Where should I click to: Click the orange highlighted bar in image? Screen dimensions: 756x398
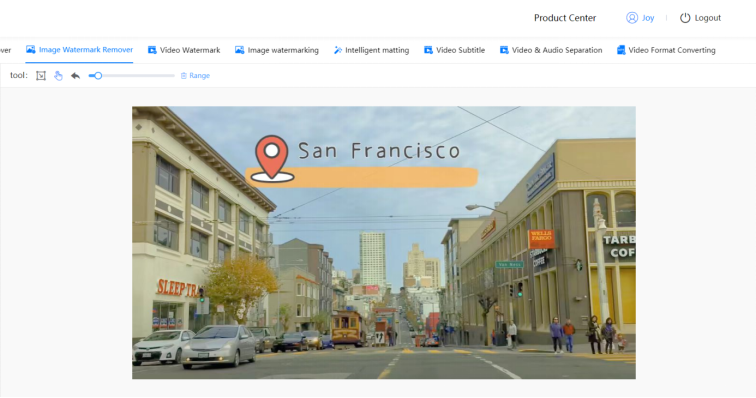(362, 177)
